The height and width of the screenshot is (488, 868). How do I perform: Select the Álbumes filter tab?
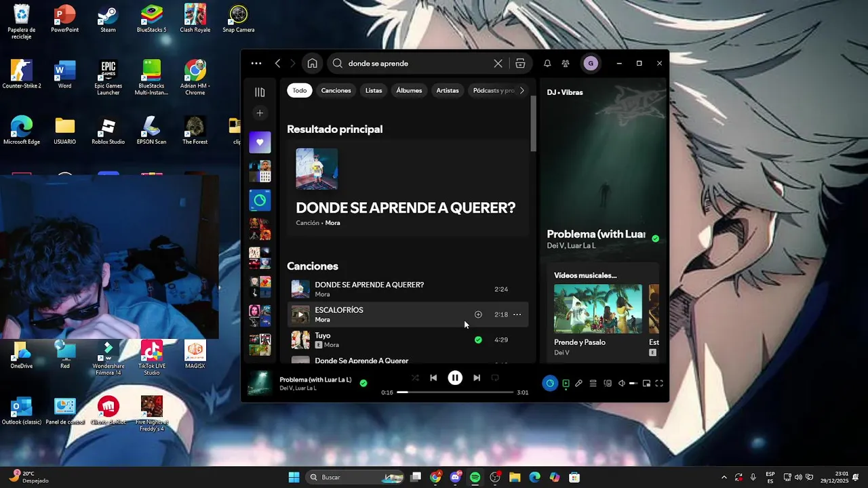pyautogui.click(x=409, y=90)
